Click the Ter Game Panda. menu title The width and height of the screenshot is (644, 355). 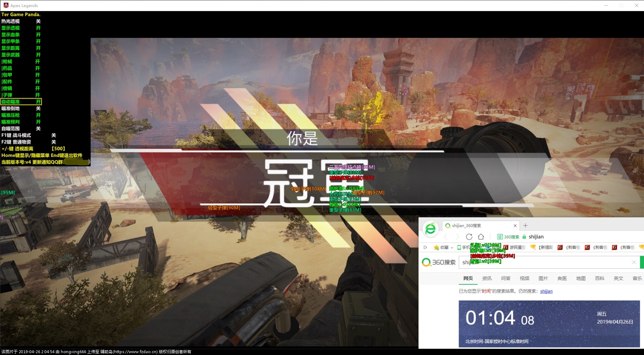pyautogui.click(x=21, y=14)
